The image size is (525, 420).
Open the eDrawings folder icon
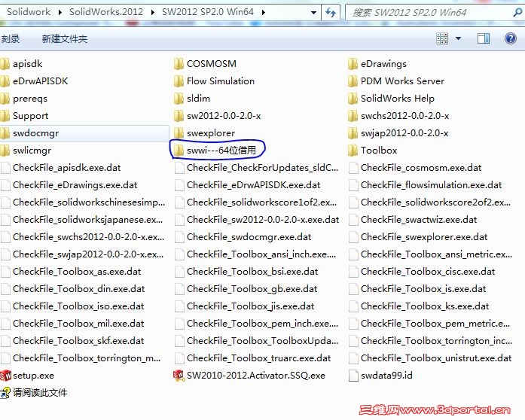pos(353,63)
